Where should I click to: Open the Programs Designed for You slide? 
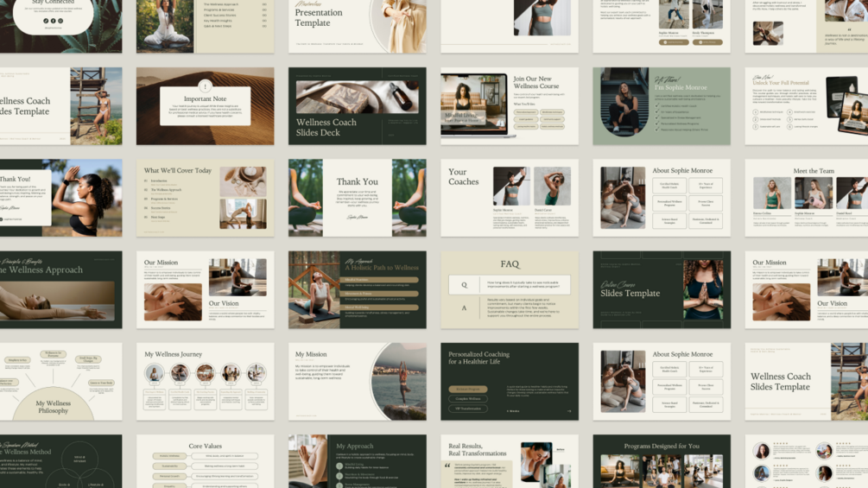coord(662,461)
